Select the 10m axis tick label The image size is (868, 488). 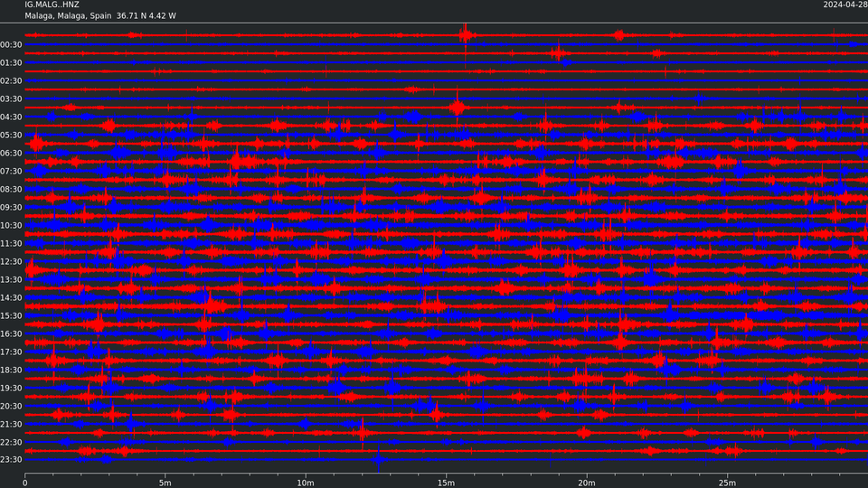click(x=306, y=483)
